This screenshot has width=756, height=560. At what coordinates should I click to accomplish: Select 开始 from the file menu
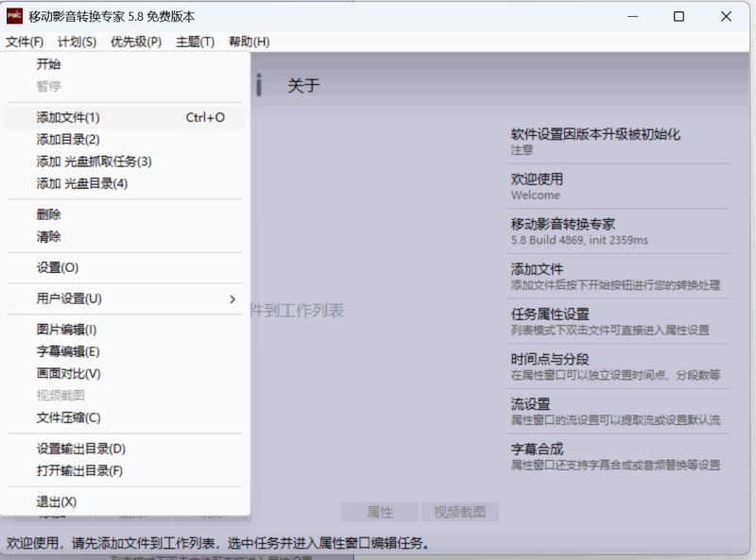(125, 64)
